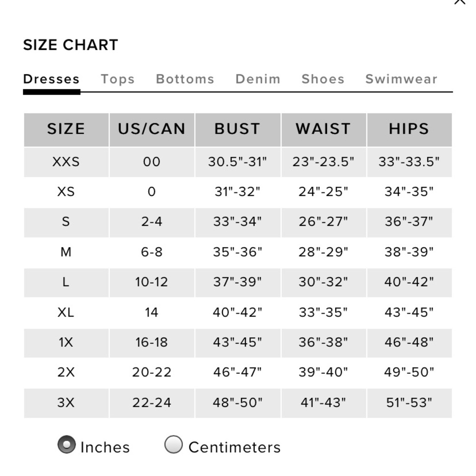Image resolution: width=476 pixels, height=476 pixels.
Task: Click the SIZE column header
Action: pos(66,129)
